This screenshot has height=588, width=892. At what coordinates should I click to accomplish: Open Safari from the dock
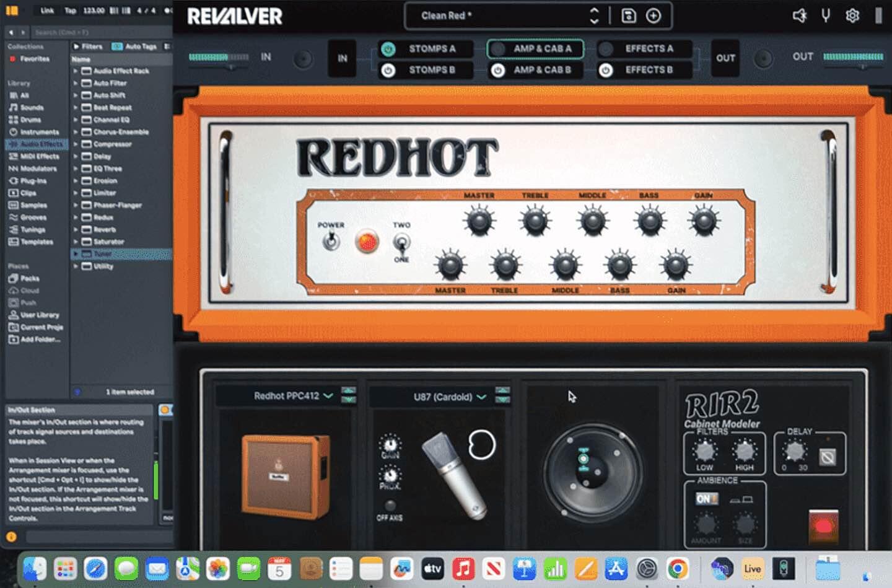coord(95,568)
